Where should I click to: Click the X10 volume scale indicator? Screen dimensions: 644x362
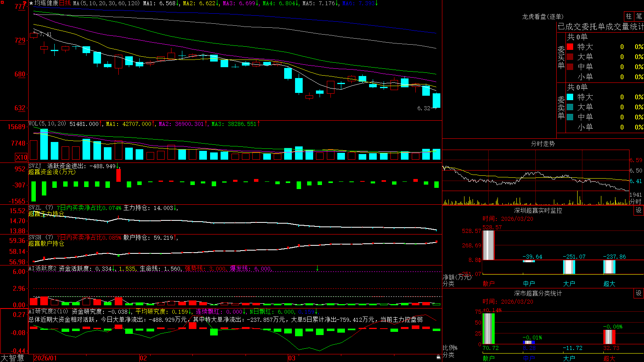click(21, 157)
